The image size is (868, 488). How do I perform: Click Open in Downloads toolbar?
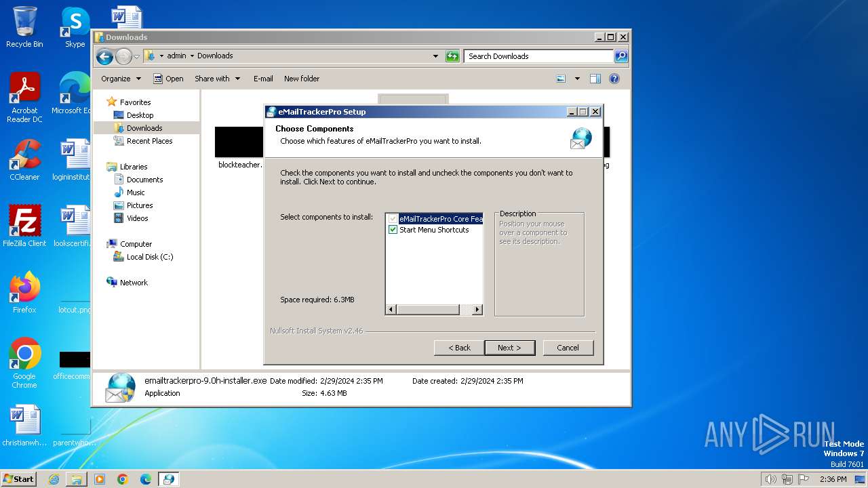point(168,79)
